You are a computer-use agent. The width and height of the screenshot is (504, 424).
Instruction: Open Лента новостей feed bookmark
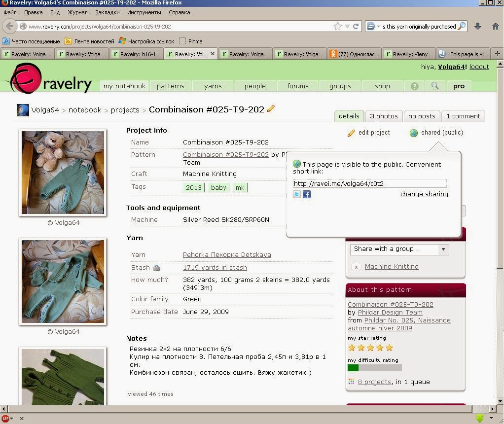tap(89, 41)
